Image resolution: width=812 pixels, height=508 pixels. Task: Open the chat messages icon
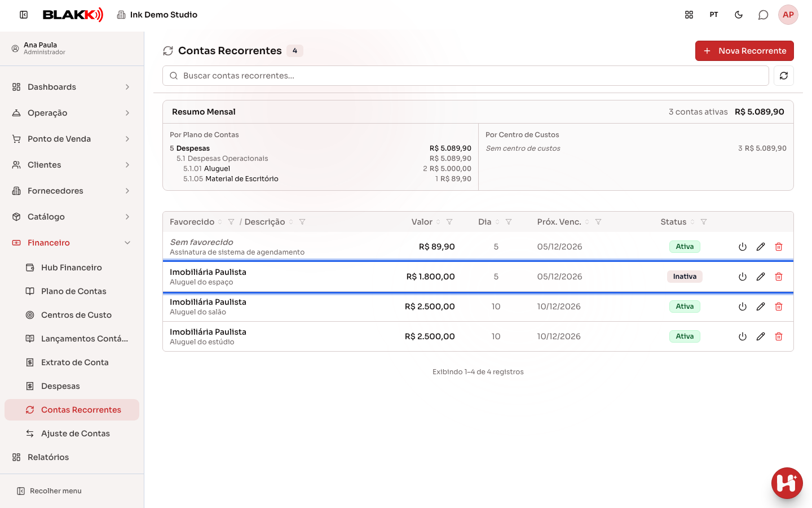tap(764, 15)
